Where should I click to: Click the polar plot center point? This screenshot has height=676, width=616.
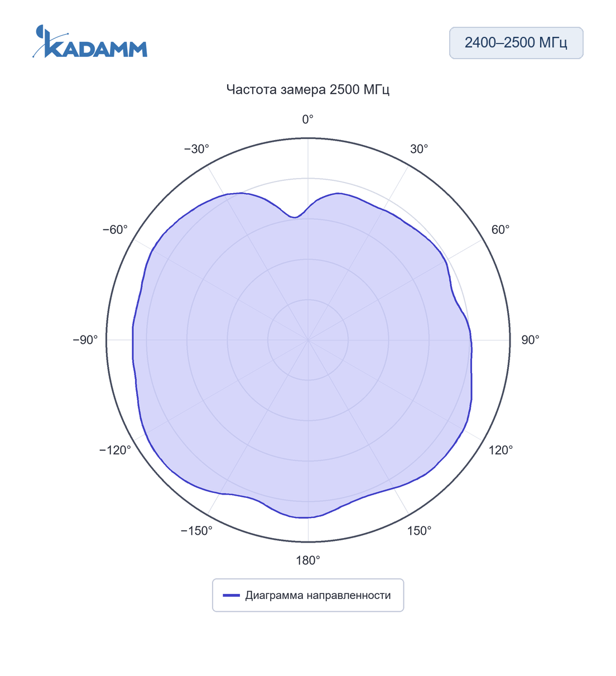click(308, 340)
